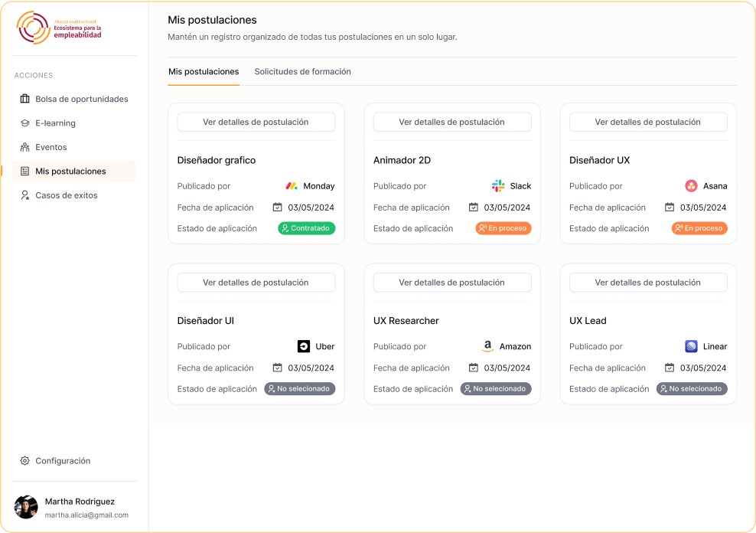This screenshot has width=756, height=533.
Task: Open Bolsa de oportunidades briefcase icon
Action: click(x=24, y=99)
